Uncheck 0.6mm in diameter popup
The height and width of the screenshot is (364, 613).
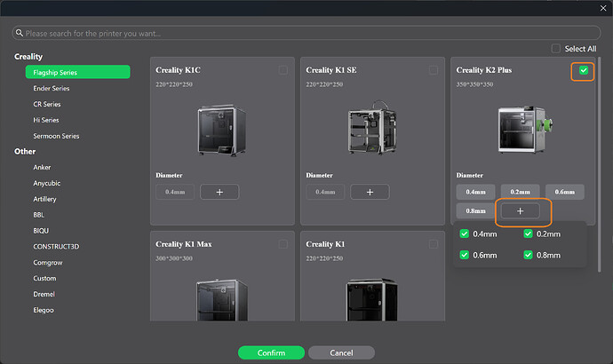(x=464, y=255)
